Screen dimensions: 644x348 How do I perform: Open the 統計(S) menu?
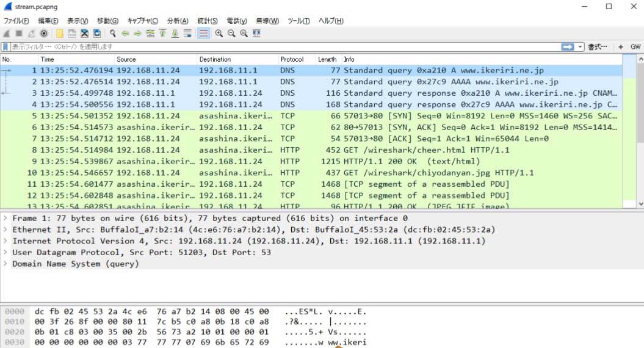[x=208, y=21]
